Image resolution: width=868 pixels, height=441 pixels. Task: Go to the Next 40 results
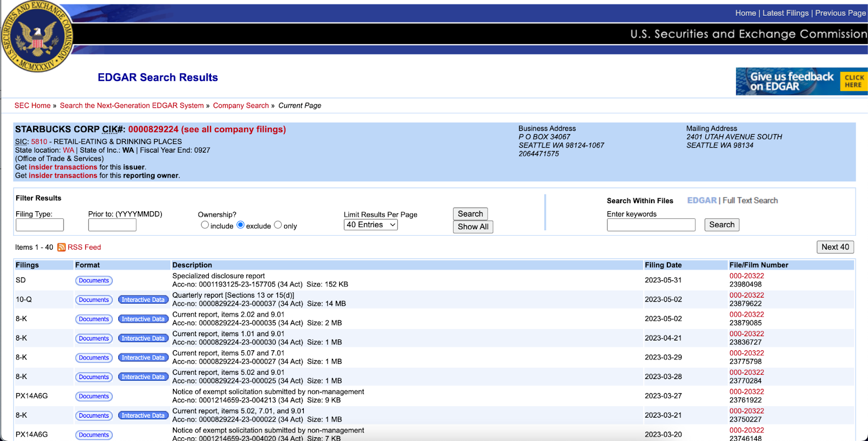point(835,247)
